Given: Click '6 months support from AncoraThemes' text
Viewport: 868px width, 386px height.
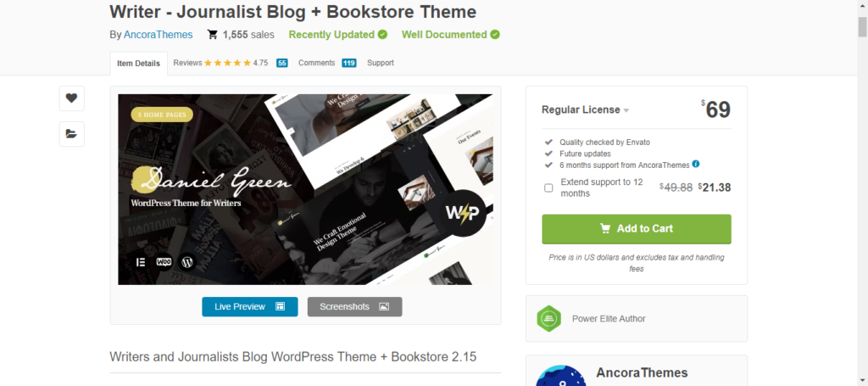Looking at the screenshot, I should coord(625,165).
